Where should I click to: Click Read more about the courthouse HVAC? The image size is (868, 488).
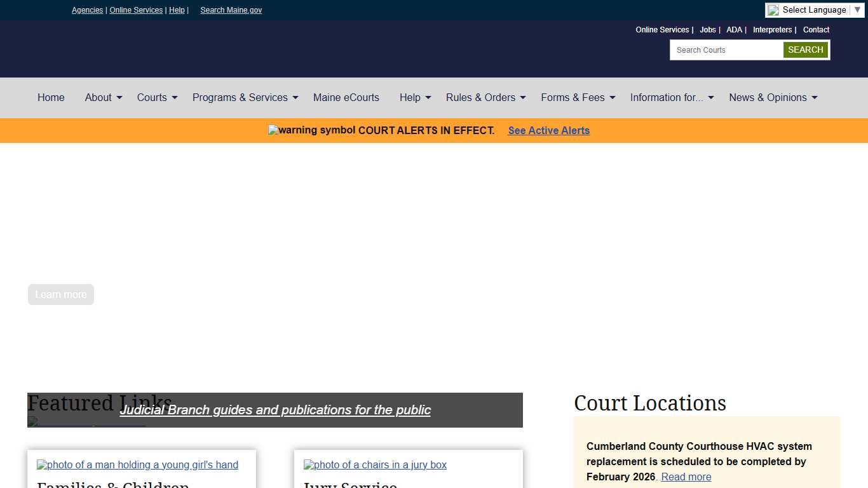point(686,477)
